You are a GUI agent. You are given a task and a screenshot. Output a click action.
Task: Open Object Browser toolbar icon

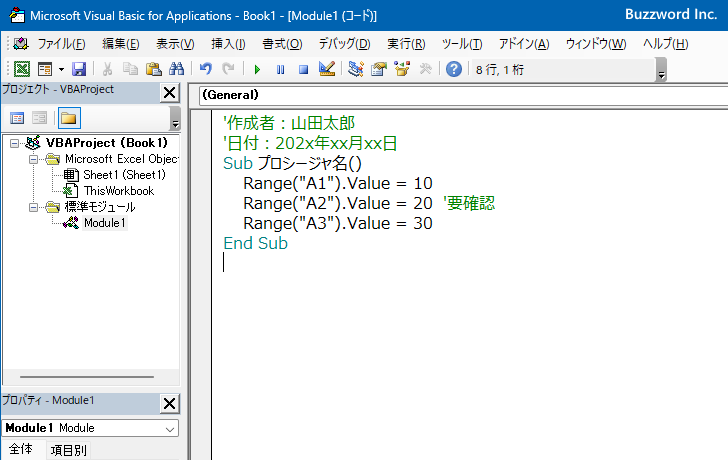click(x=402, y=69)
